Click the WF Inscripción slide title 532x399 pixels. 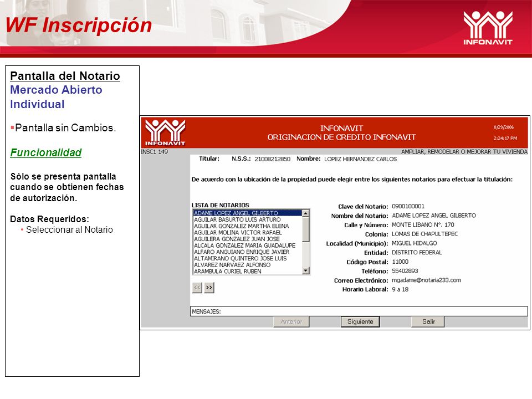click(x=79, y=25)
